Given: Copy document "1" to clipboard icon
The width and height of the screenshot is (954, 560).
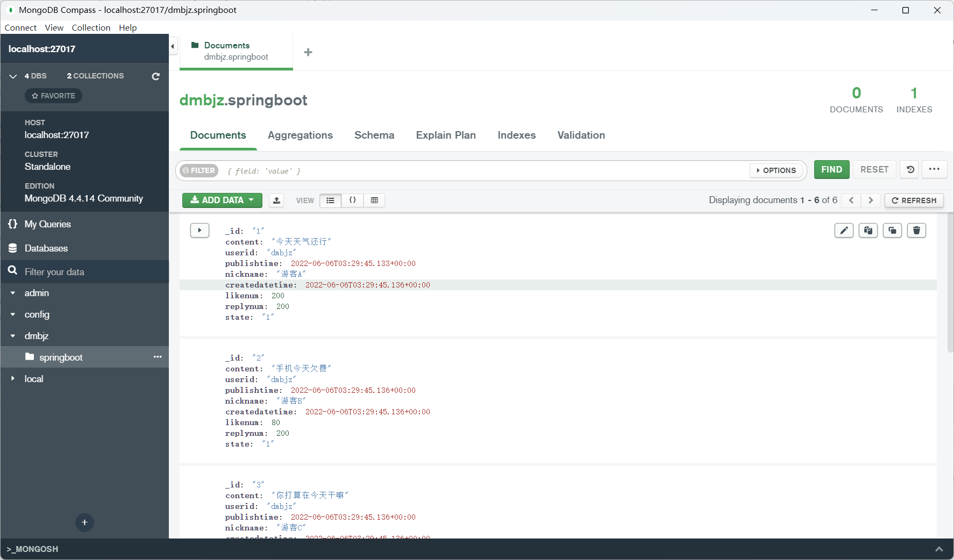Looking at the screenshot, I should 868,231.
